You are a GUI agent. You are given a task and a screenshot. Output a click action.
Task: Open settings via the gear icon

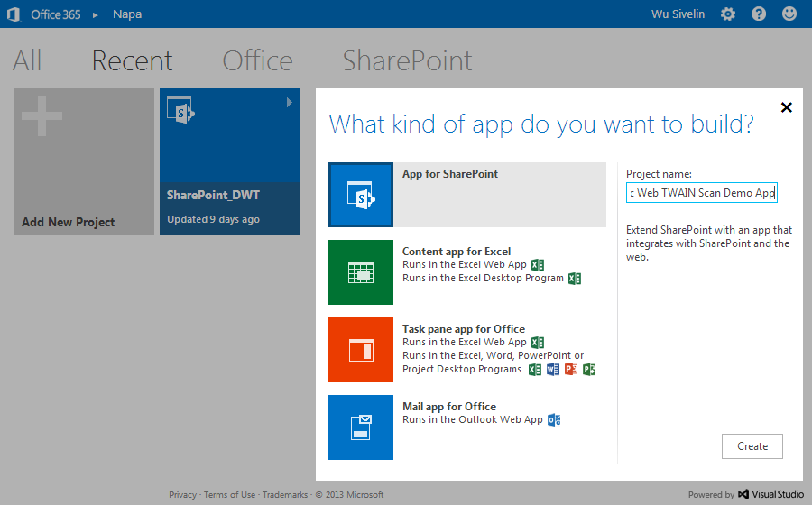click(x=728, y=14)
